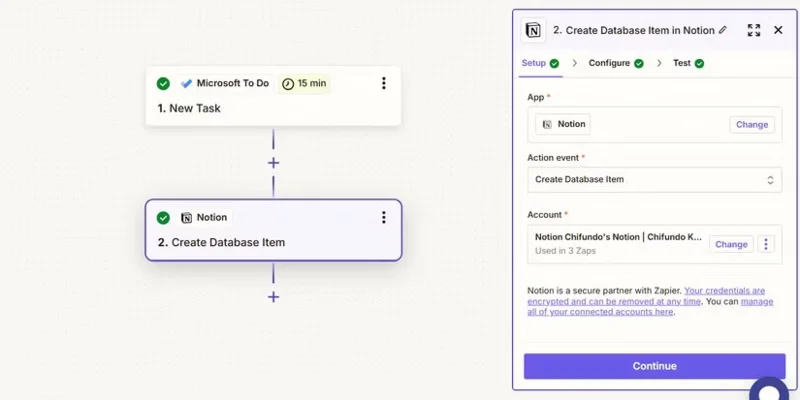The image size is (800, 400).
Task: Close the Create Database Item panel
Action: coord(778,30)
